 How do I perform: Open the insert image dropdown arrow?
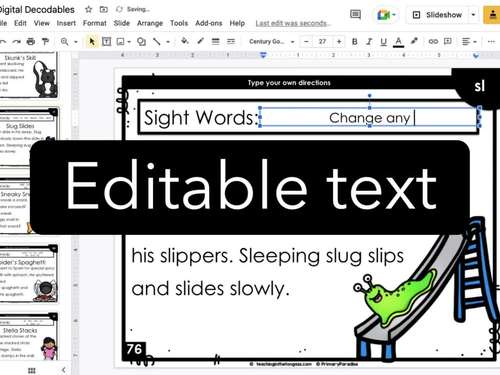(x=129, y=42)
